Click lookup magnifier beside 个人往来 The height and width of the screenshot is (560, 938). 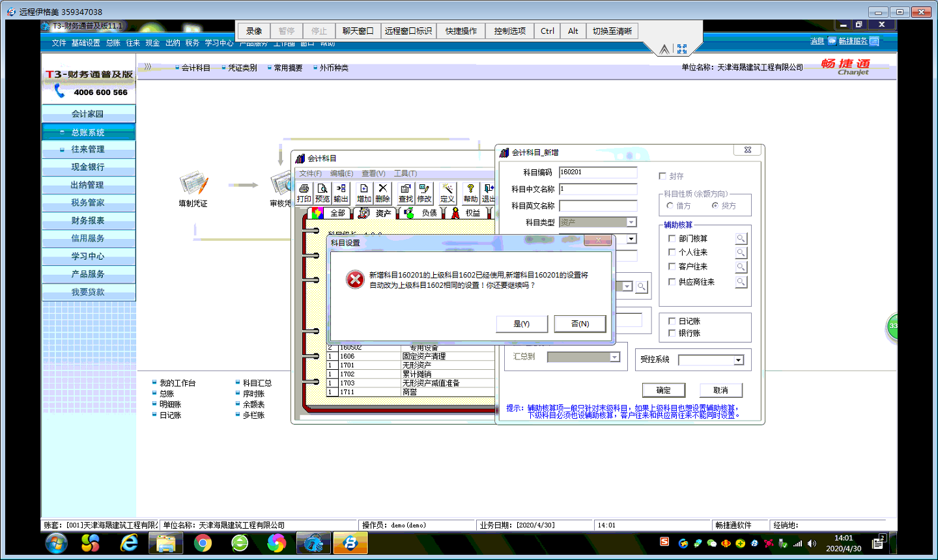click(741, 253)
